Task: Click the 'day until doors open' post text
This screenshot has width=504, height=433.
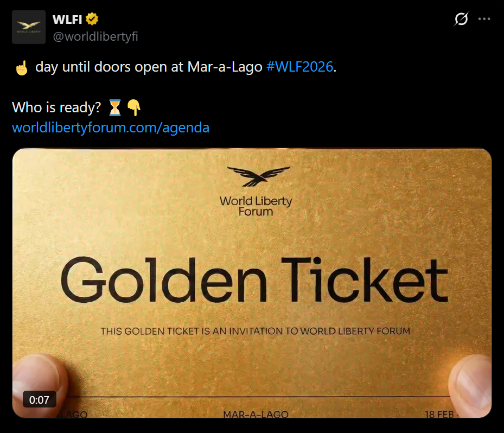Action: 149,67
